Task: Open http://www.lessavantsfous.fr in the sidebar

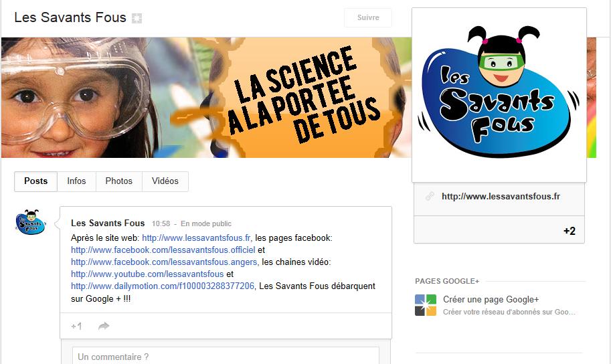Action: [x=501, y=197]
